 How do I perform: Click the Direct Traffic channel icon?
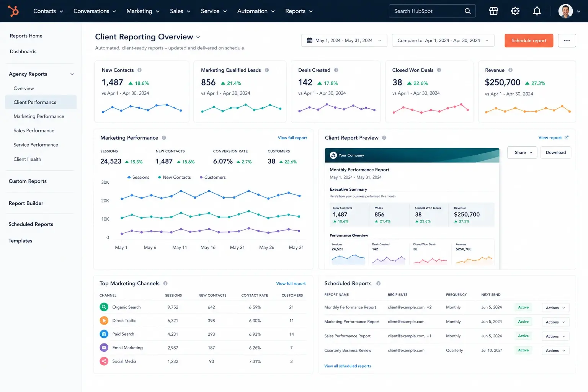(104, 320)
